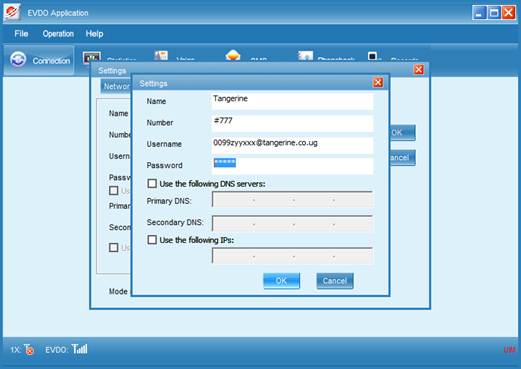Toggle the lower checkbox in the background Settings window
This screenshot has width=521, height=369.
pos(114,247)
